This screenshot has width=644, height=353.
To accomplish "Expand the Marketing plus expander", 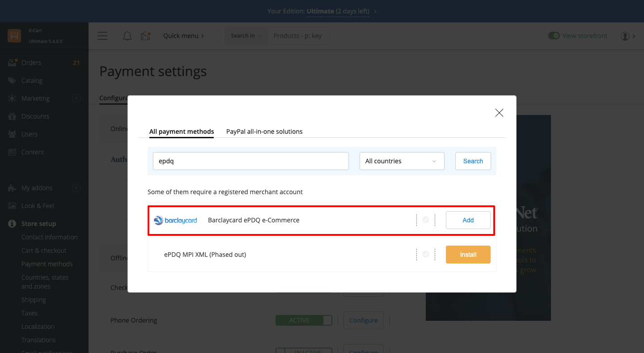I will [x=76, y=98].
